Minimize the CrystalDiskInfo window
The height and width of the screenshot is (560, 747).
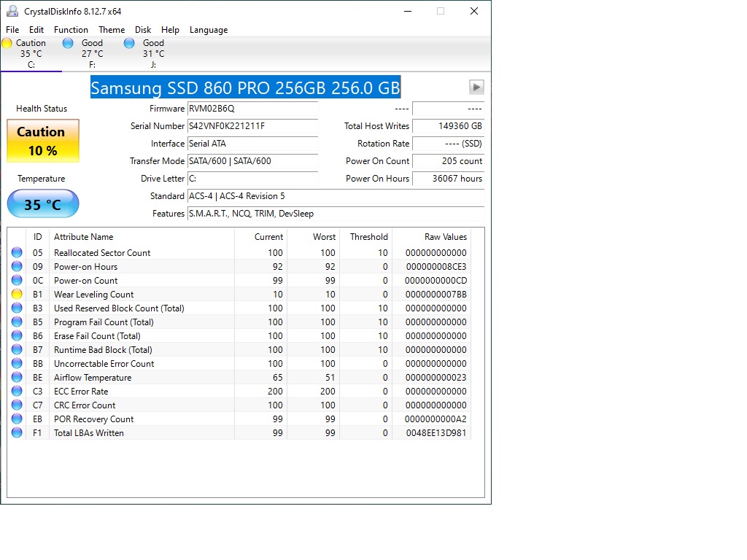click(408, 11)
